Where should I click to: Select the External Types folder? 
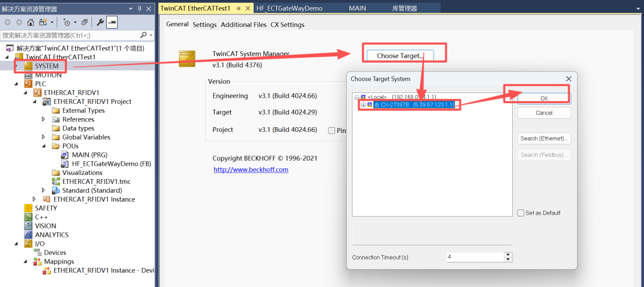[x=78, y=110]
